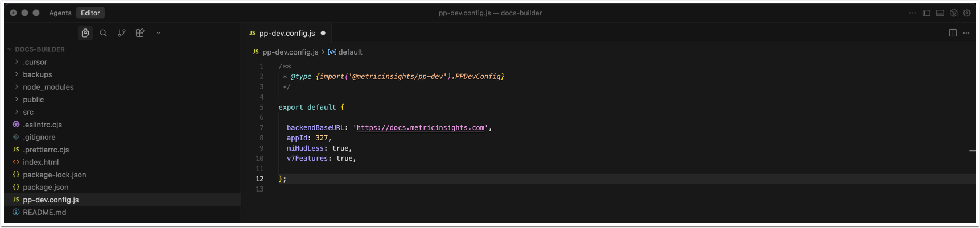The image size is (980, 228).
Task: Open the Explorer files view icon
Action: click(85, 33)
